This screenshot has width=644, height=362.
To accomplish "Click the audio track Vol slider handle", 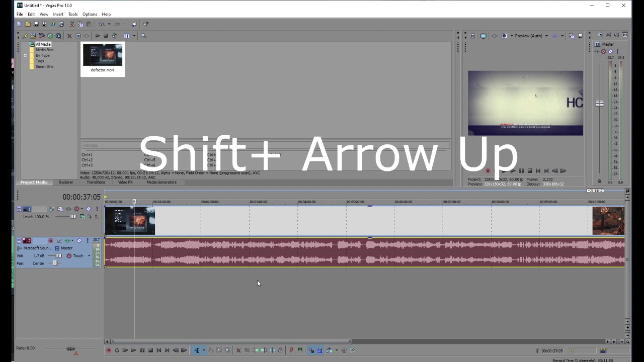I will click(59, 256).
